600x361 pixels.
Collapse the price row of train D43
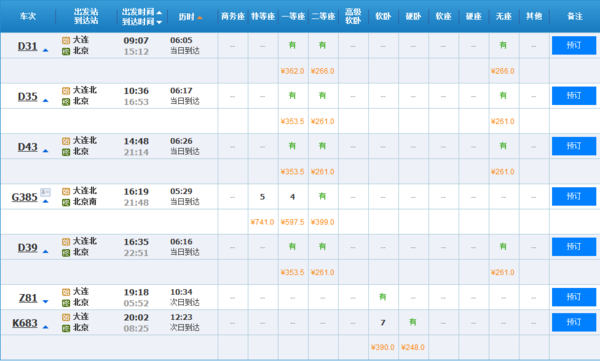[x=46, y=151]
